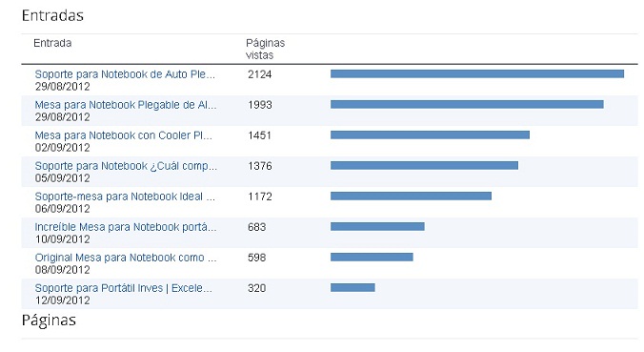
Task: Click the bar for 1993 page views
Action: [x=467, y=104]
